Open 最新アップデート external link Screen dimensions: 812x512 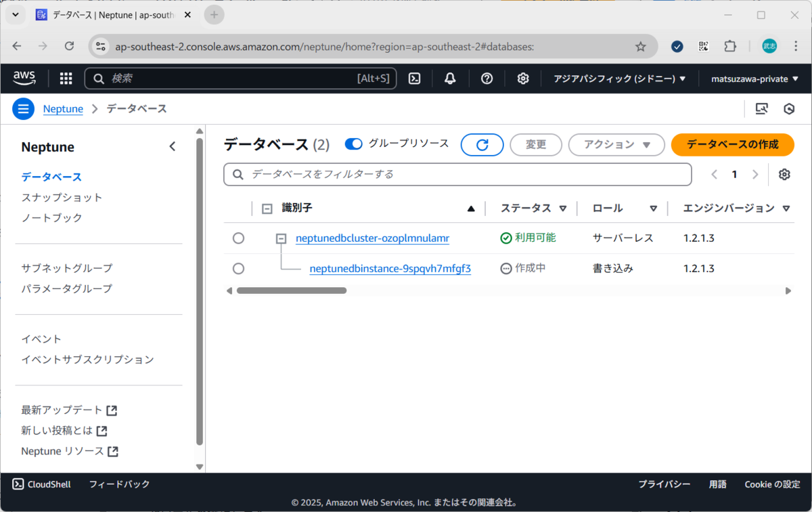tap(69, 410)
